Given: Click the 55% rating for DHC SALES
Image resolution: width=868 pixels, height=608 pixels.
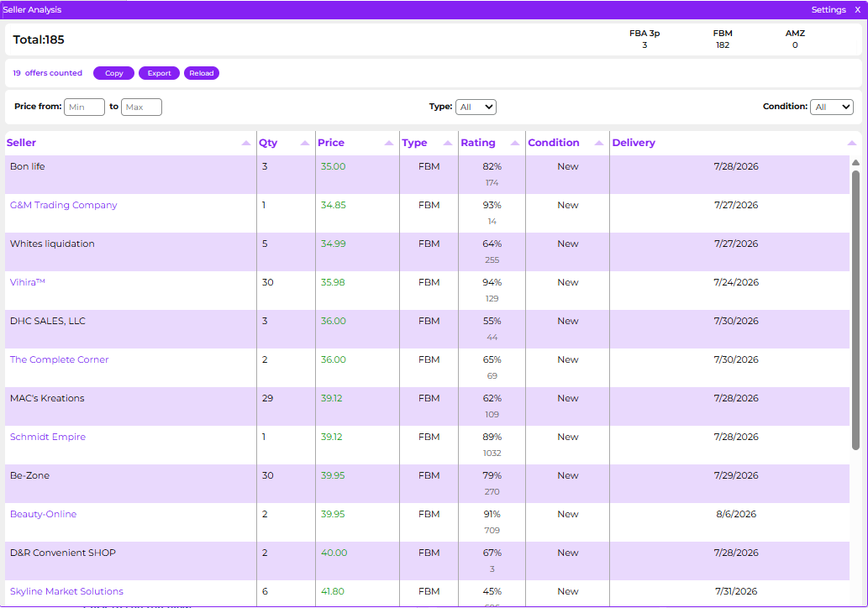Looking at the screenshot, I should tap(492, 321).
